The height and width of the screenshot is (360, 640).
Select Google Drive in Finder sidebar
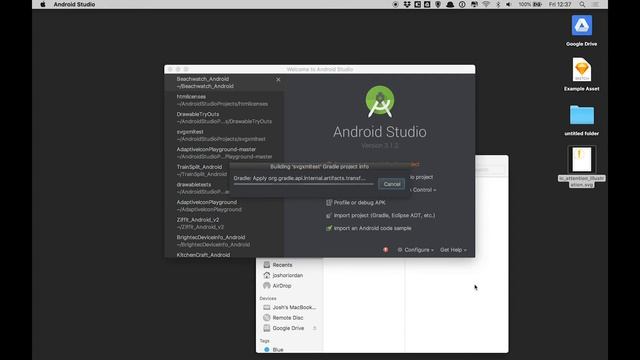click(289, 328)
